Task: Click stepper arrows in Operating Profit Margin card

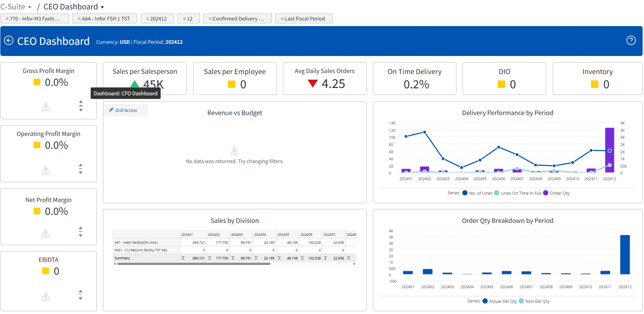Action: click(x=80, y=169)
